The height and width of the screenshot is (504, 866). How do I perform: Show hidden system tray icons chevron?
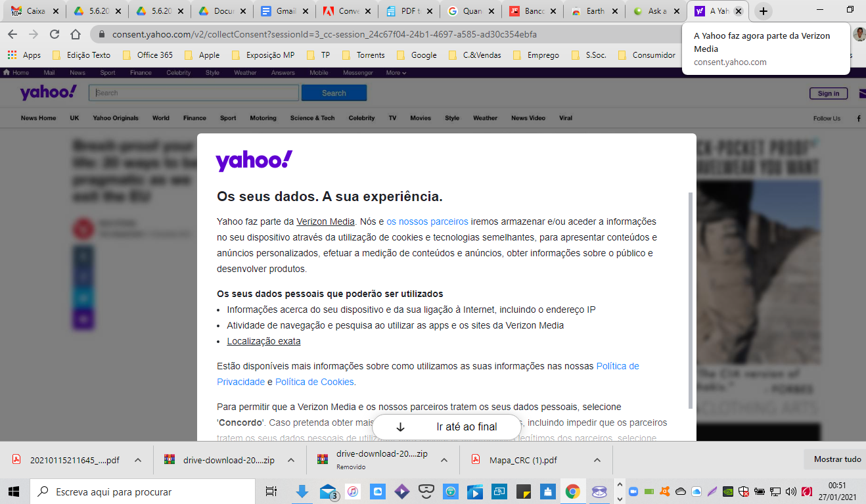(x=618, y=491)
